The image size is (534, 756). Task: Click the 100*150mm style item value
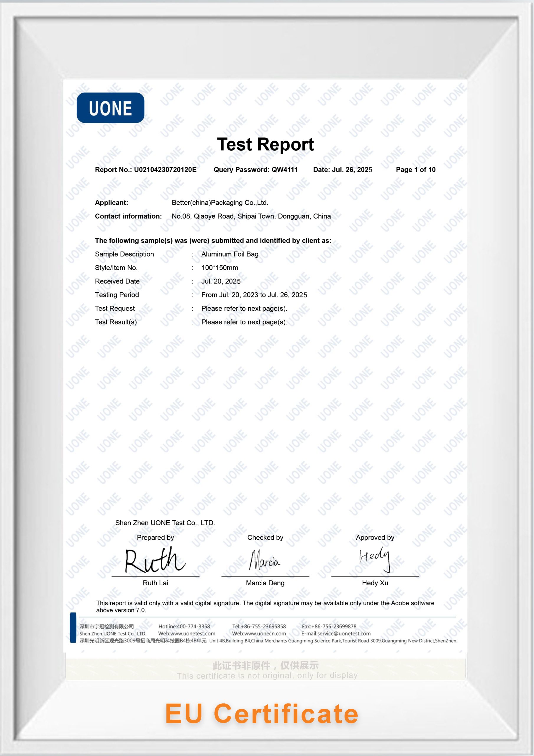pos(220,268)
